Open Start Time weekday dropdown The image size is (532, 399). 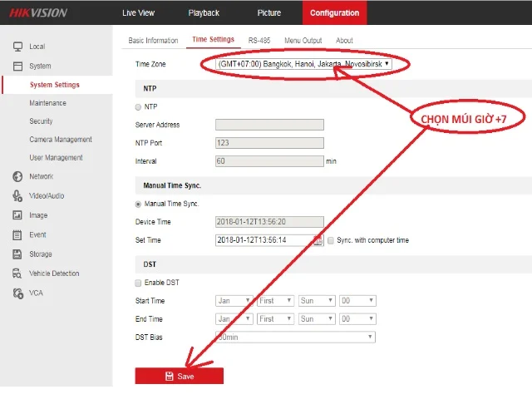317,301
